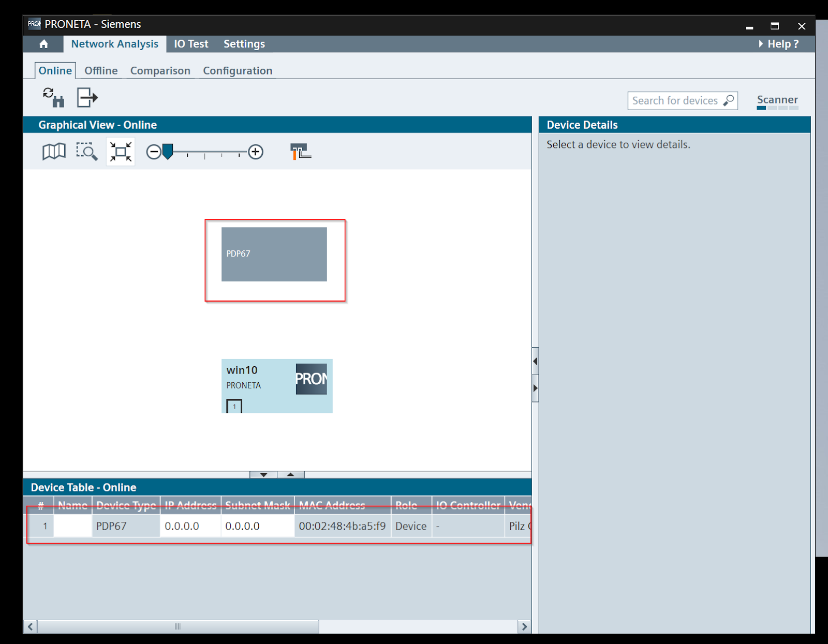The height and width of the screenshot is (644, 828).
Task: Collapse graphical view with down arrow
Action: (x=263, y=474)
